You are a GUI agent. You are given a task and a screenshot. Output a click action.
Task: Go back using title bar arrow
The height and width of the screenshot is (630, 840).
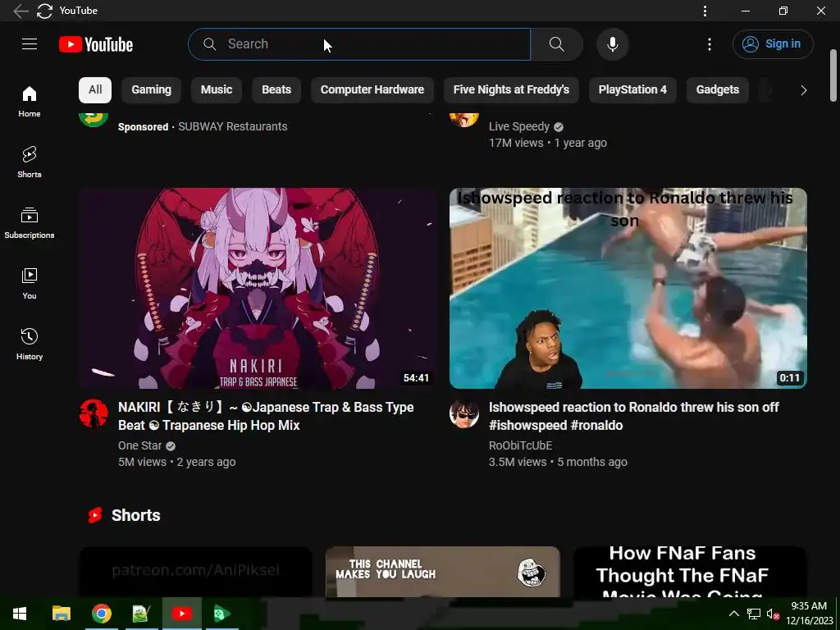(x=21, y=11)
